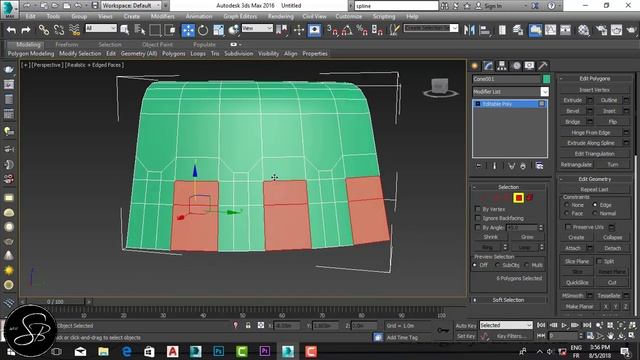640x360 pixels.
Task: Open the Select by Name tool
Action: pyautogui.click(x=140, y=30)
